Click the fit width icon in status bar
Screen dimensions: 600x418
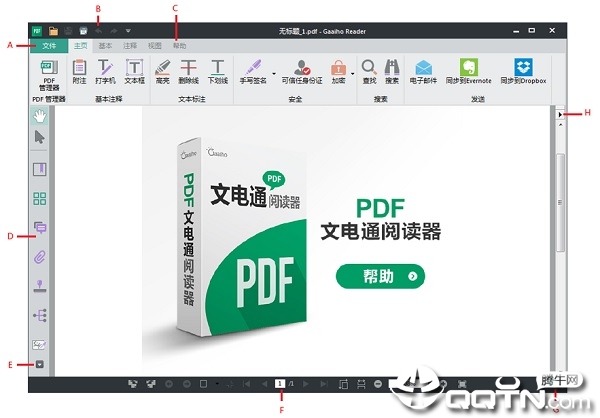361,384
